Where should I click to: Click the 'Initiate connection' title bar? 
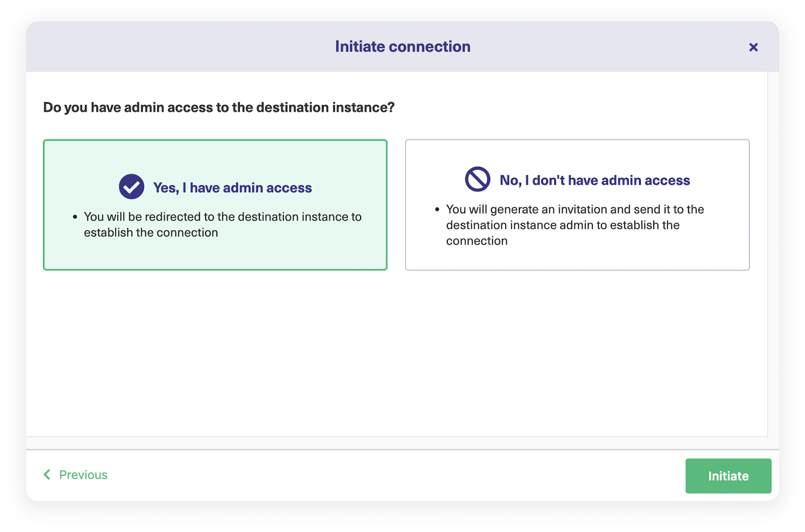click(402, 46)
